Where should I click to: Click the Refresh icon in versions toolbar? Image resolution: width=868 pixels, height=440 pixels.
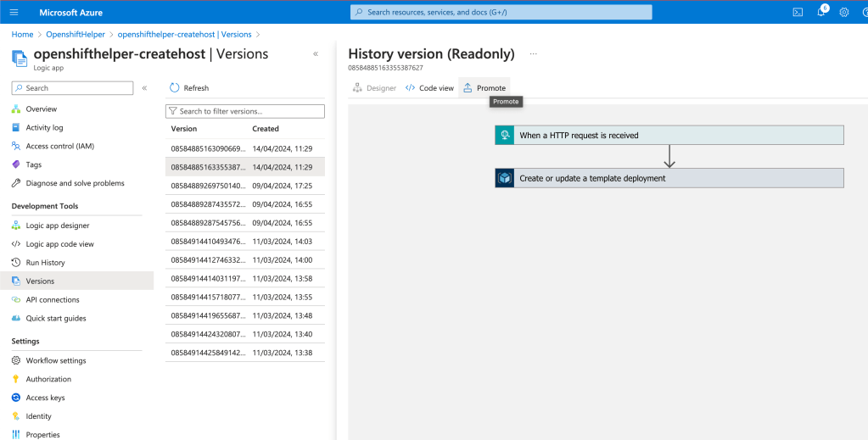175,88
